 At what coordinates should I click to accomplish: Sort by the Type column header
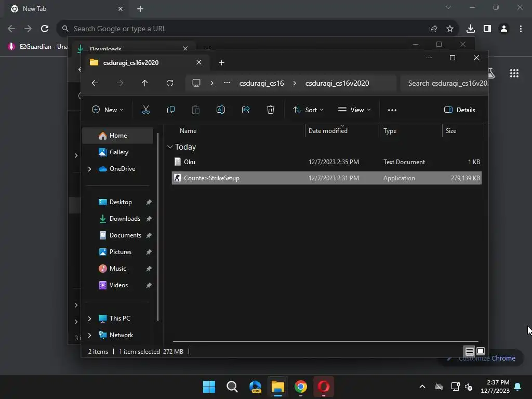pyautogui.click(x=390, y=131)
